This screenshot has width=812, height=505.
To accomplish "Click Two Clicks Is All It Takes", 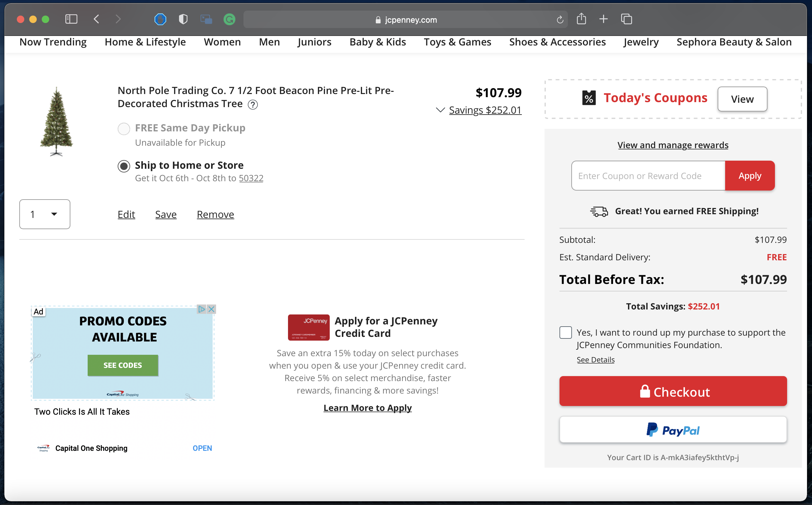I will point(82,412).
